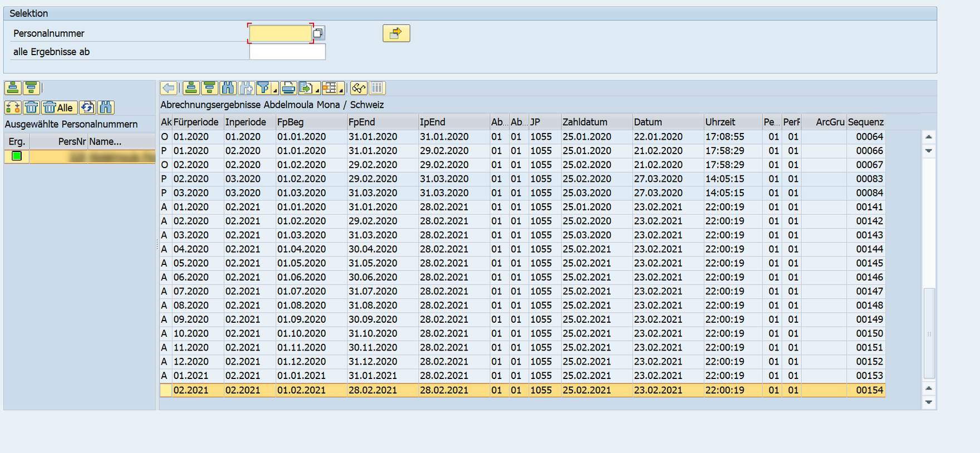Viewport: 980px width, 453px height.
Task: Open Find binoculars in results toolbar
Action: click(x=228, y=88)
